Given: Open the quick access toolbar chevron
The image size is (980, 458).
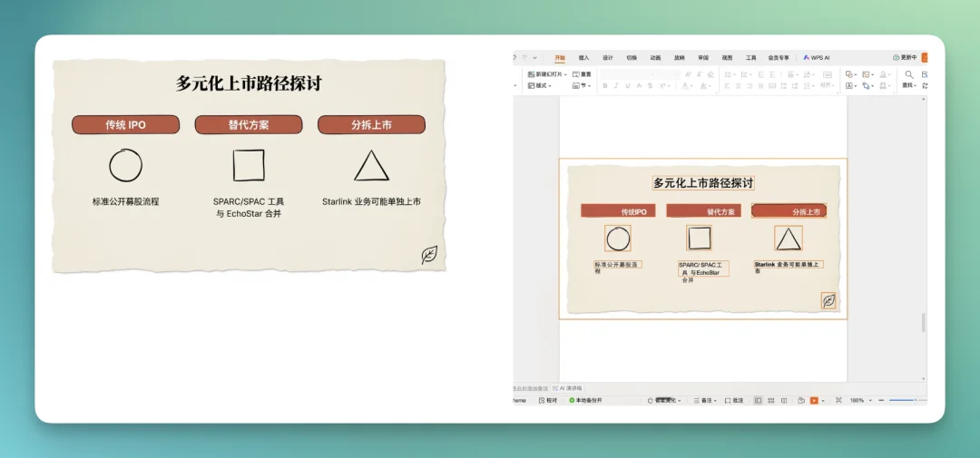Looking at the screenshot, I should pyautogui.click(x=535, y=57).
